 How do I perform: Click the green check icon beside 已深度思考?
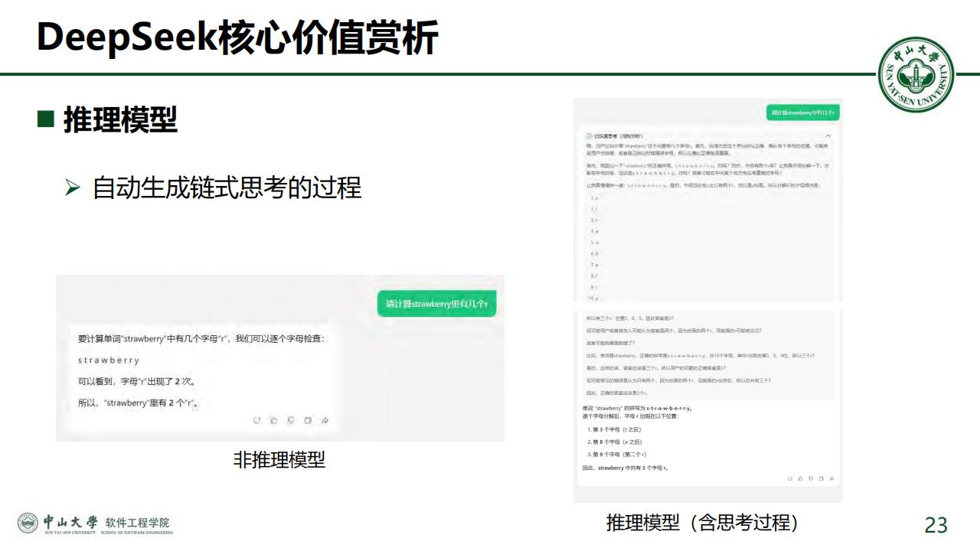click(589, 136)
